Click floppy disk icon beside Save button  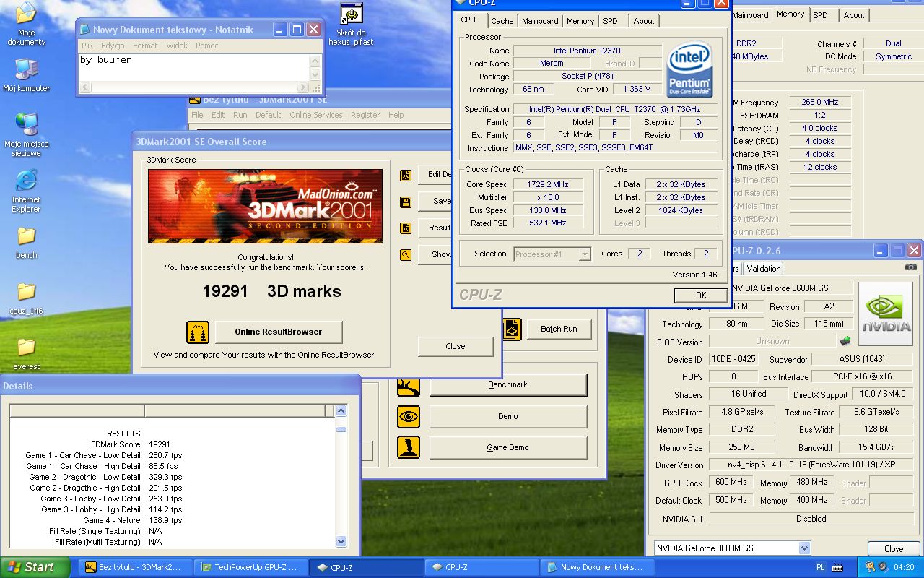pos(406,202)
